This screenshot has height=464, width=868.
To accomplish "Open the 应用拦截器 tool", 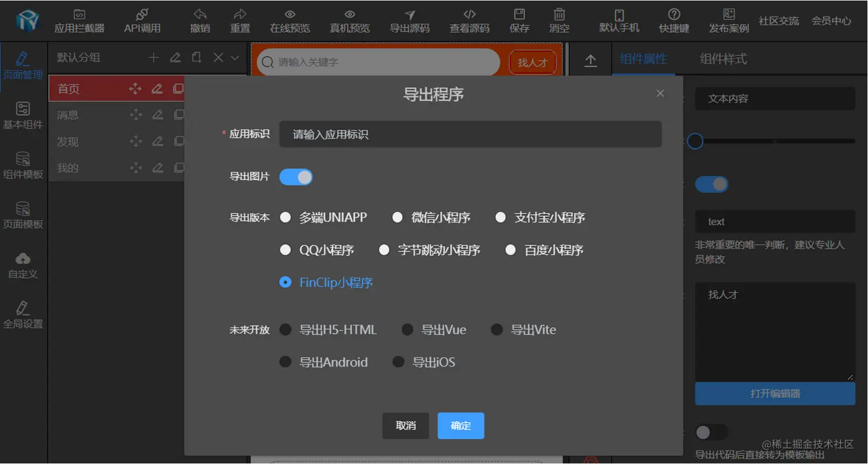I will coord(79,21).
